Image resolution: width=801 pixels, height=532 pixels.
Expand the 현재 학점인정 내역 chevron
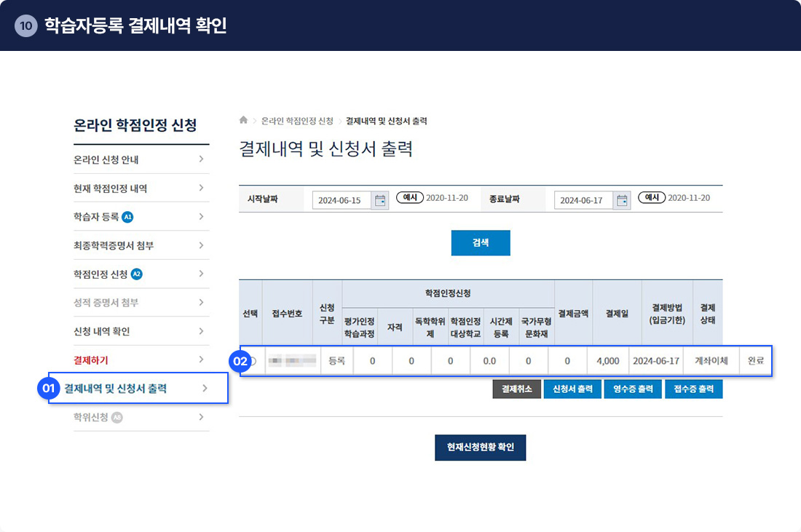pos(201,188)
